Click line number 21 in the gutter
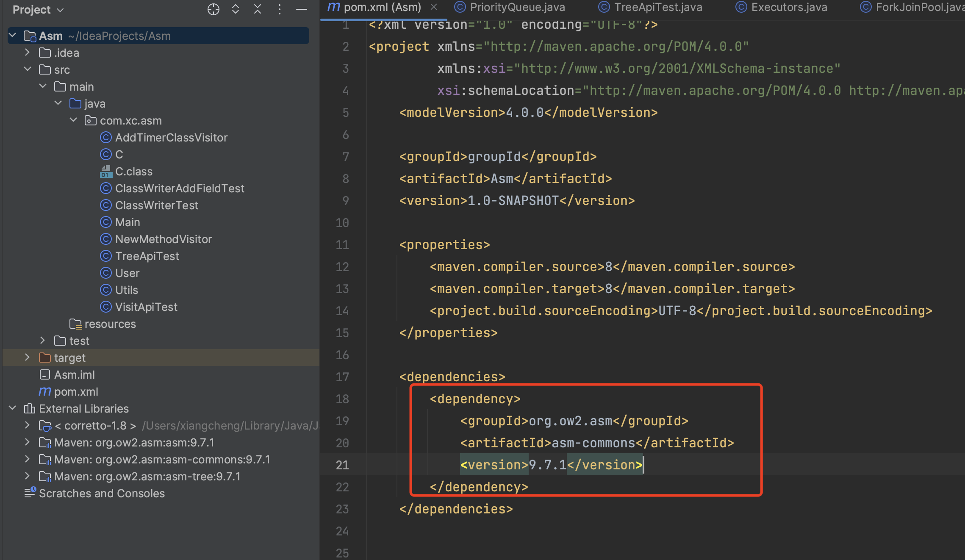This screenshot has width=965, height=560. click(342, 465)
